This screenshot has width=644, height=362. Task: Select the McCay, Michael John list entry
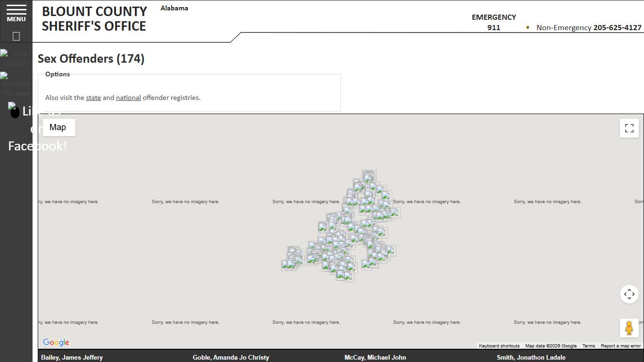[375, 357]
